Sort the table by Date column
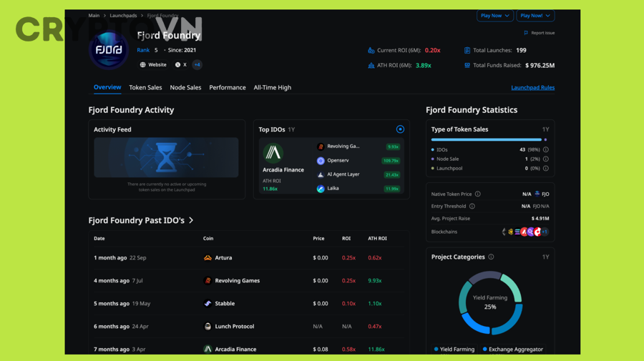This screenshot has width=644, height=361. click(99, 238)
